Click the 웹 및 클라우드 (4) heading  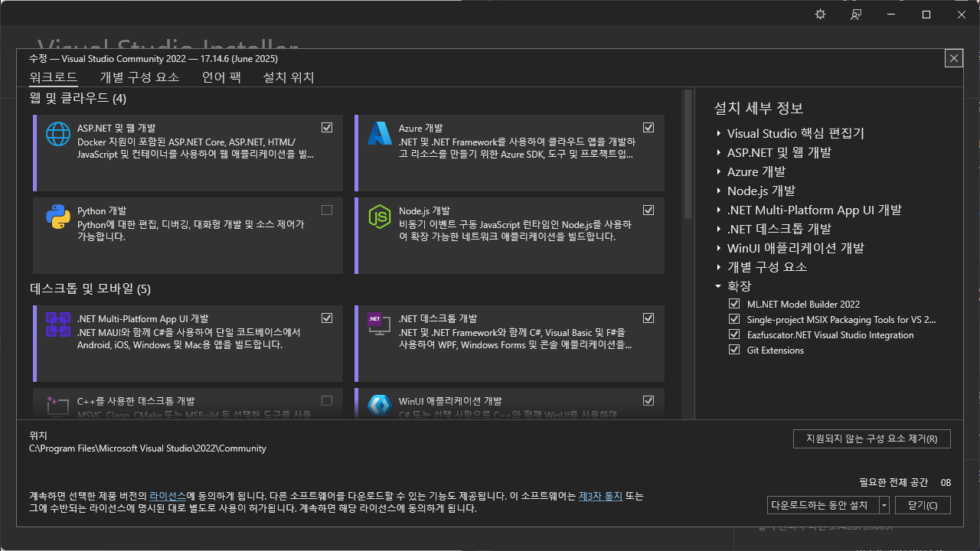[78, 99]
